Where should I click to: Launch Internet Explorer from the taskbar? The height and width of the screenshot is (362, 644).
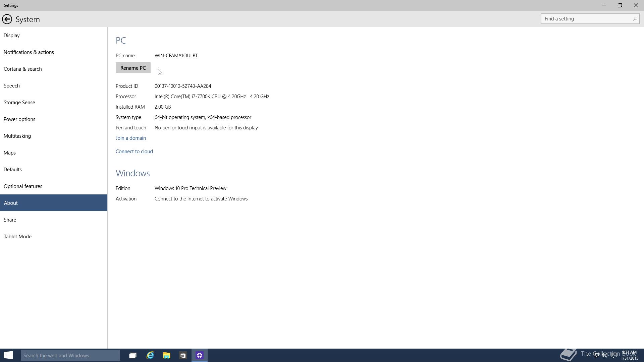tap(150, 355)
